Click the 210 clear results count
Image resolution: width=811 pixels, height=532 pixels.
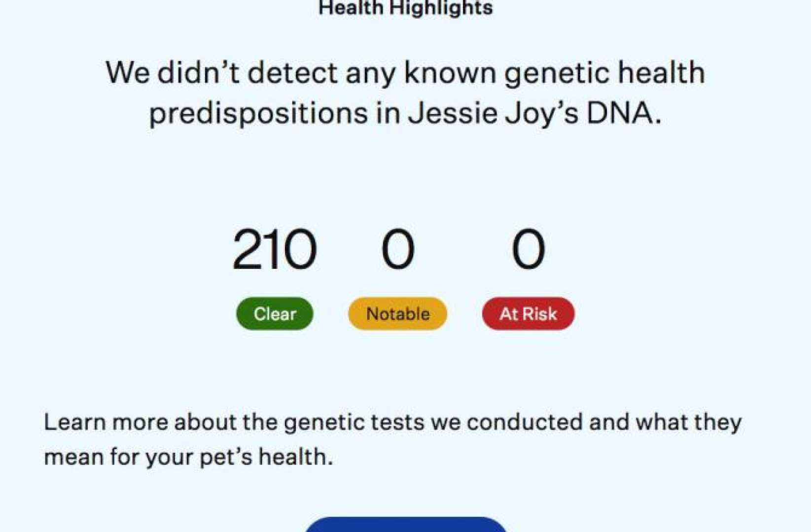(x=274, y=250)
